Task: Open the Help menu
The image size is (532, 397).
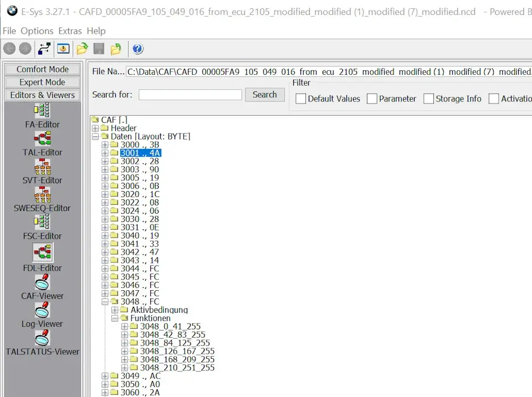Action: click(x=96, y=31)
